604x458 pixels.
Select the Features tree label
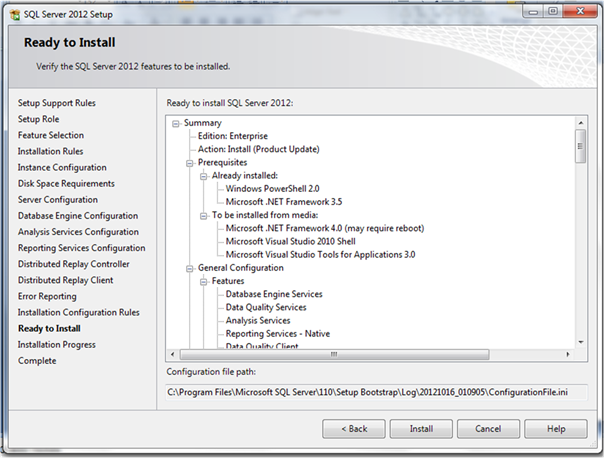tap(228, 281)
